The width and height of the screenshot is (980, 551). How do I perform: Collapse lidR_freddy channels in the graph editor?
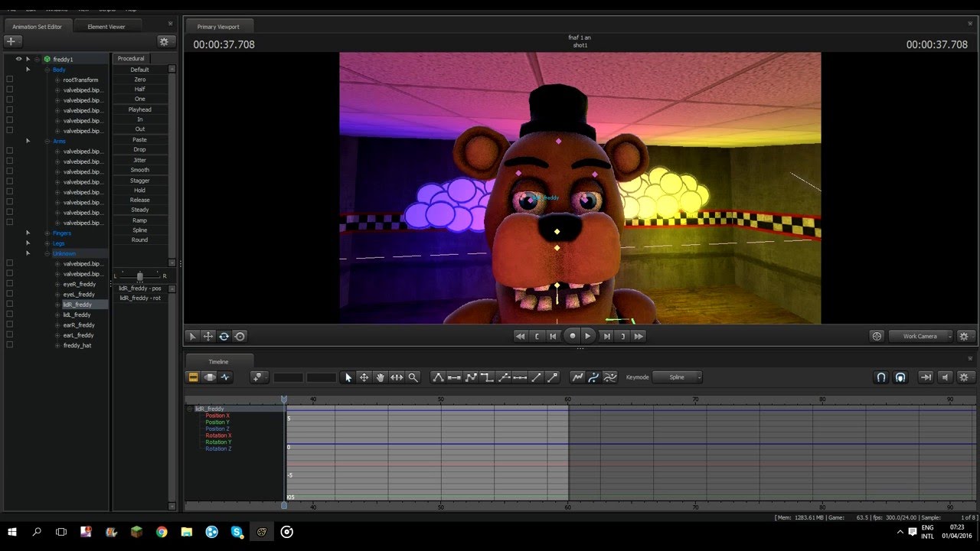(x=190, y=409)
